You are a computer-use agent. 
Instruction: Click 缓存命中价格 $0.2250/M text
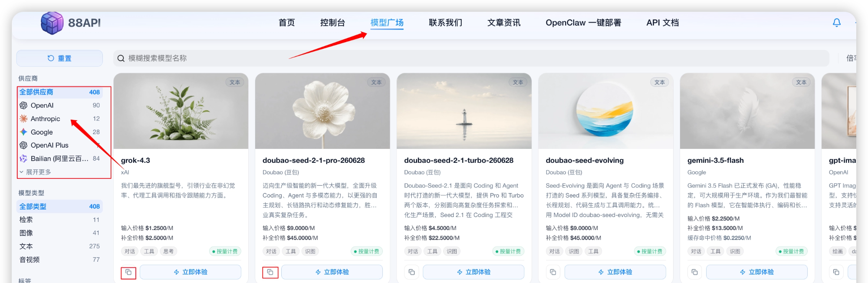point(719,238)
